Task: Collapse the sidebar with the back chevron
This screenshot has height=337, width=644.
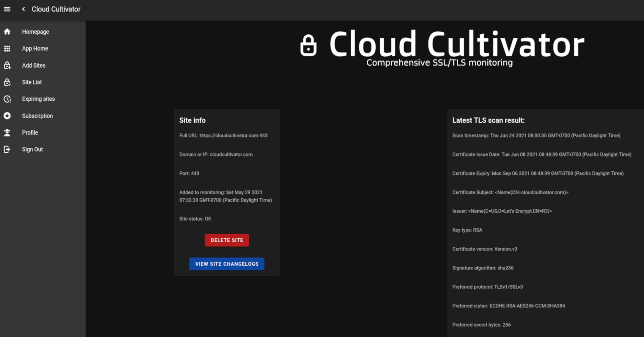Action: tap(23, 9)
